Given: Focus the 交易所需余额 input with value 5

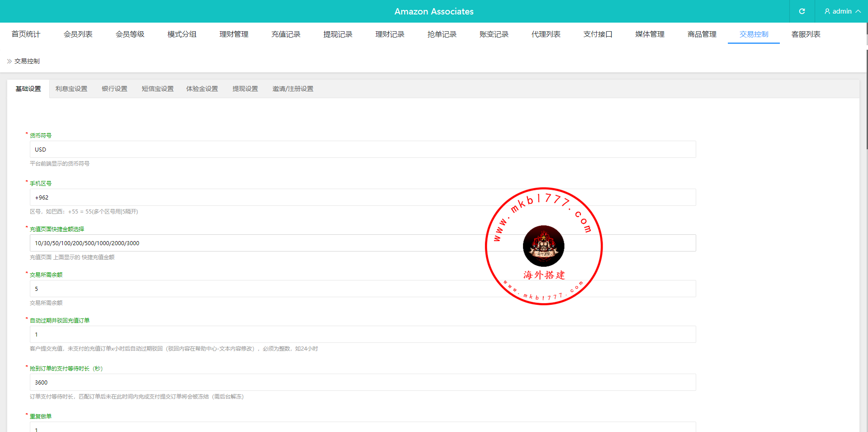Looking at the screenshot, I should click(x=363, y=289).
